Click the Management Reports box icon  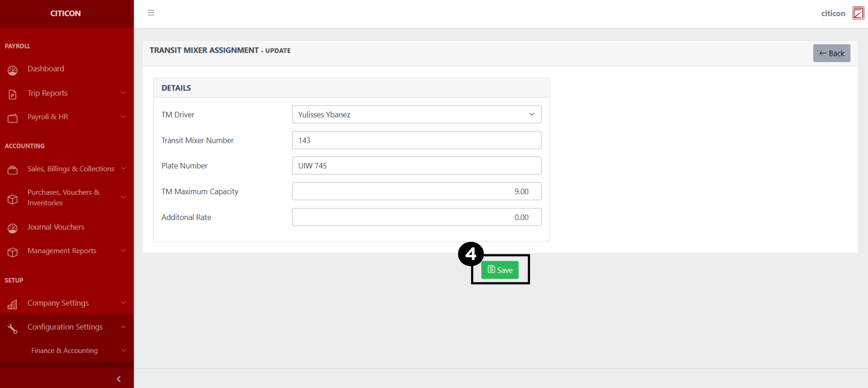pyautogui.click(x=12, y=252)
